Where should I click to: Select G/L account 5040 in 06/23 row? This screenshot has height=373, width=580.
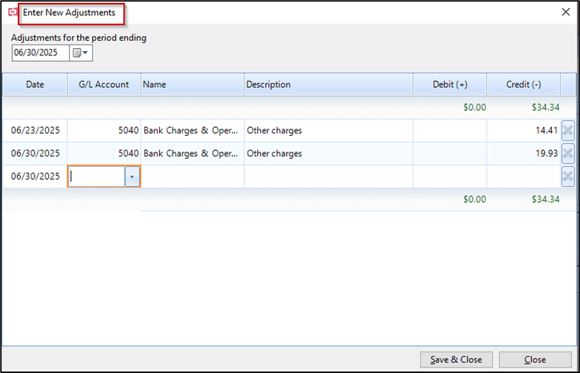[104, 130]
